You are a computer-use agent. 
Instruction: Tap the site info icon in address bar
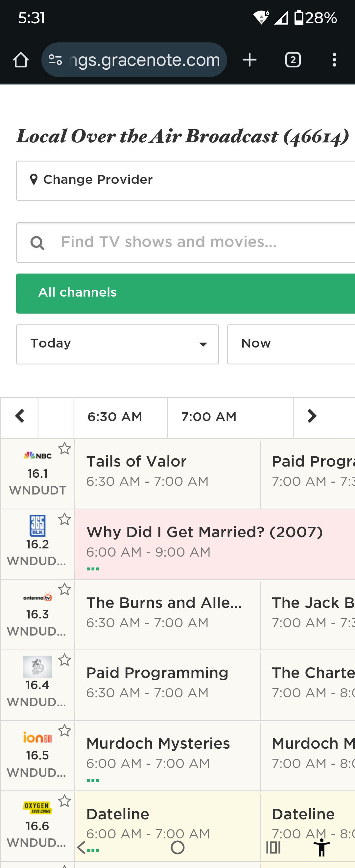tap(56, 60)
